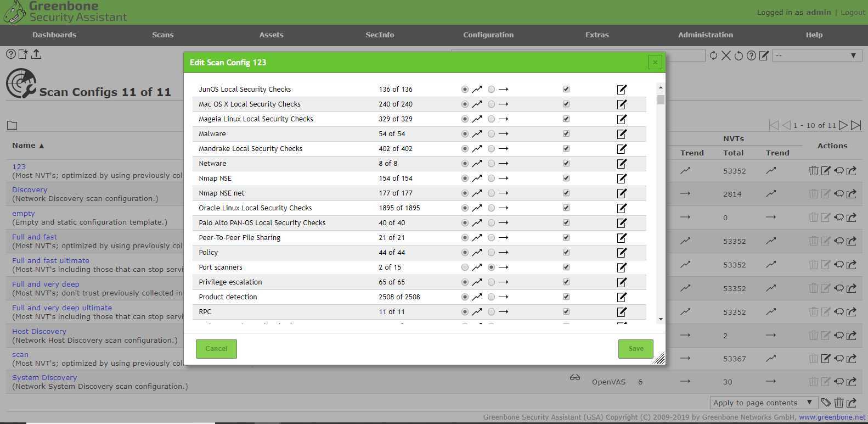Jump to last page arrow

pyautogui.click(x=856, y=125)
